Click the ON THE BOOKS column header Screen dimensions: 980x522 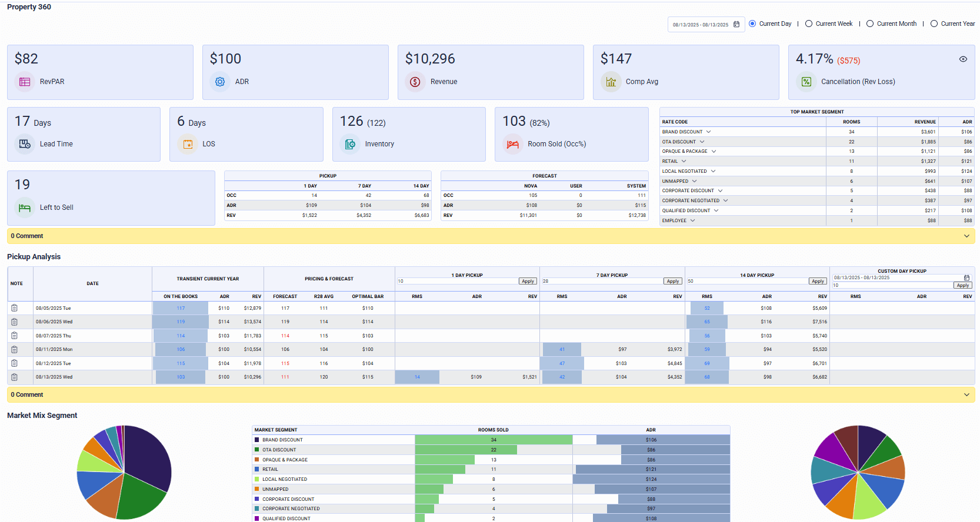coord(181,297)
